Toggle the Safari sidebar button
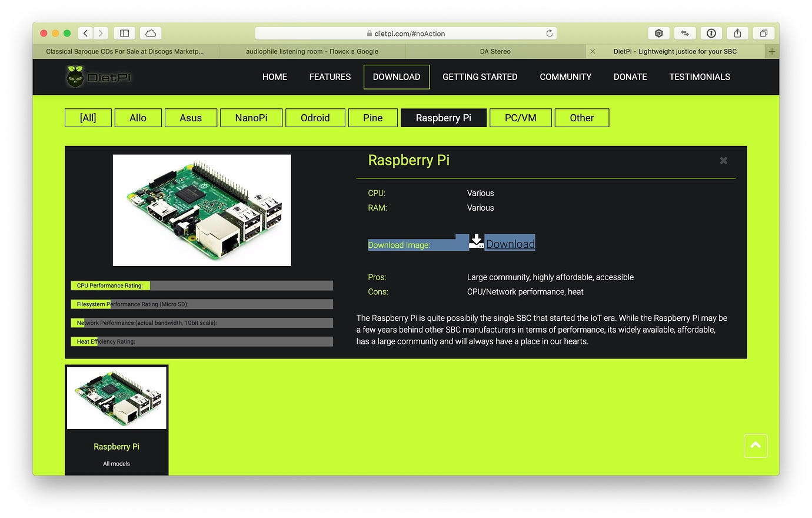This screenshot has width=812, height=518. (124, 34)
